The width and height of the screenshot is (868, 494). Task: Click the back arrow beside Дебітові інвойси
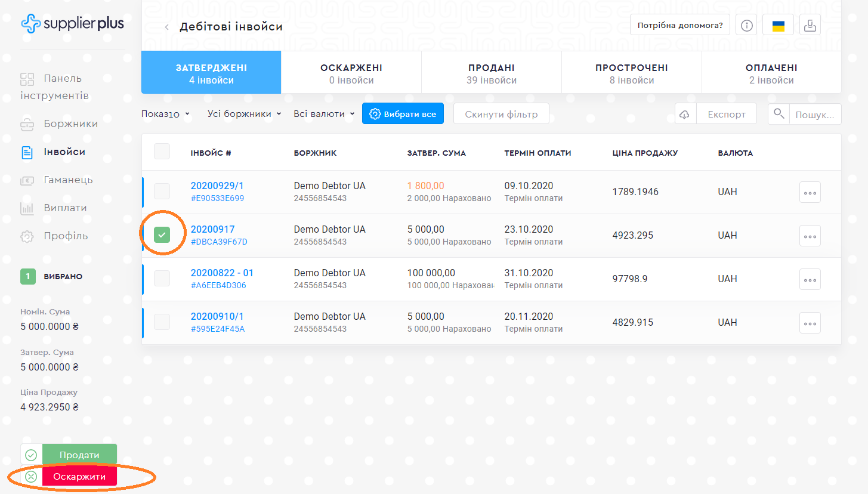coord(167,27)
